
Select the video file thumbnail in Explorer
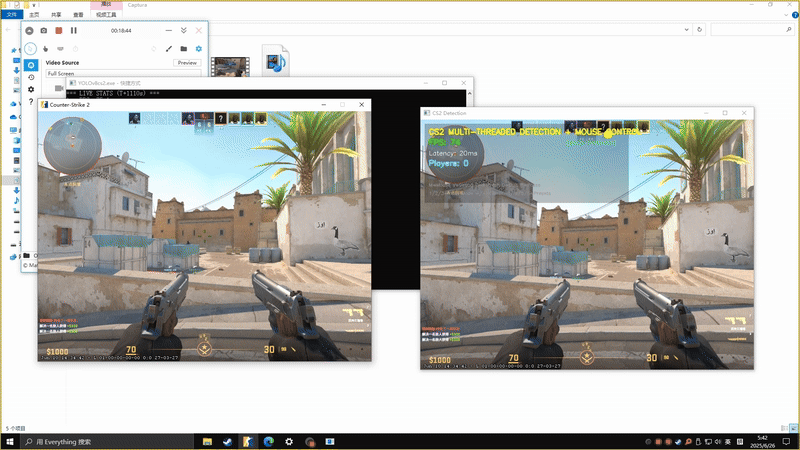point(230,67)
